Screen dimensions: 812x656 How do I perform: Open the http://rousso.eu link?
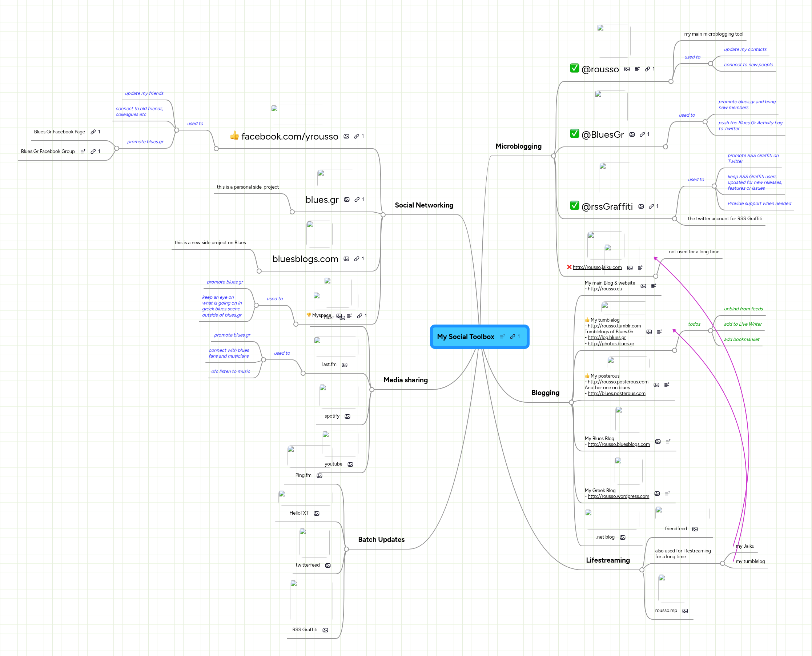click(604, 289)
